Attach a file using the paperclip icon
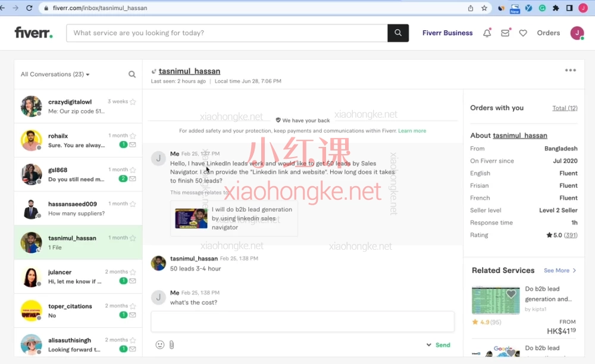 tap(171, 344)
